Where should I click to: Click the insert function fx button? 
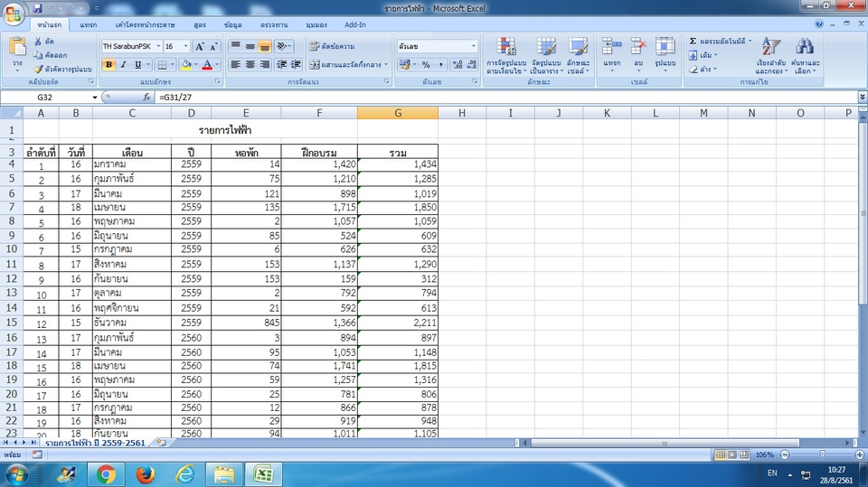click(x=146, y=98)
